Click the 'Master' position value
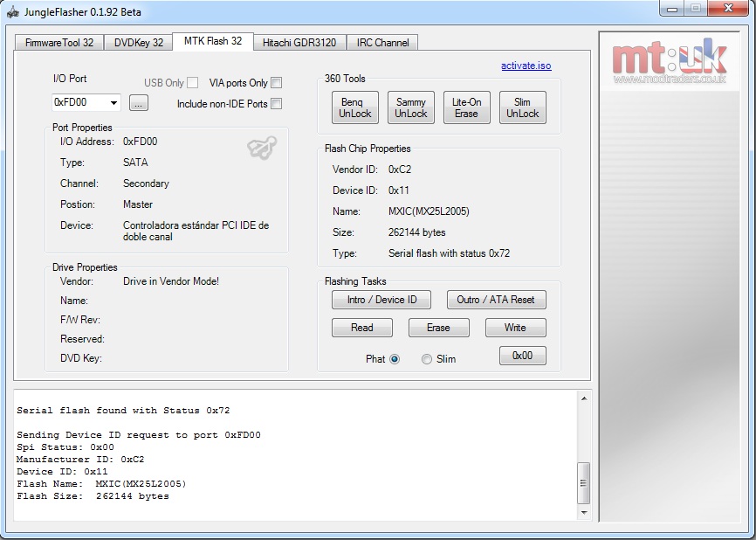 click(x=138, y=204)
